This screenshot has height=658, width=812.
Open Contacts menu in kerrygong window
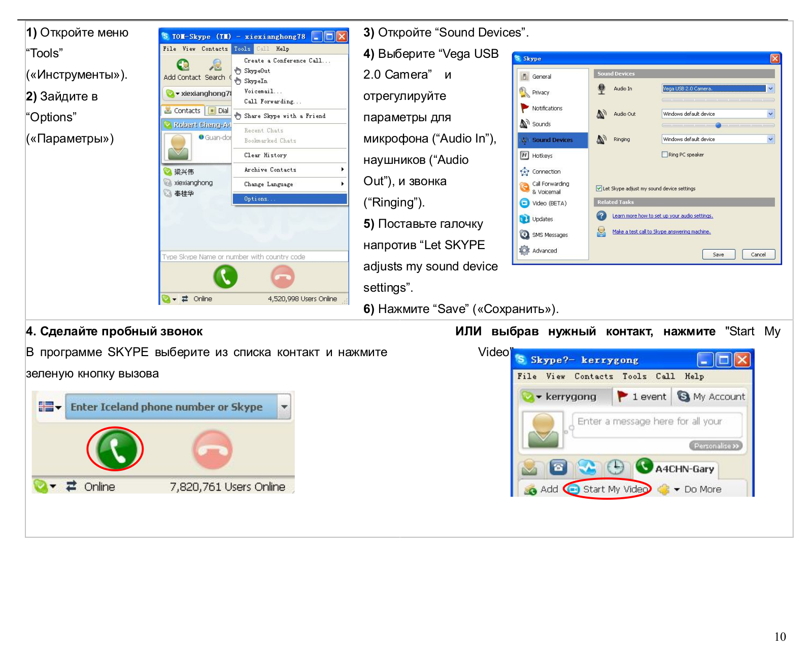[594, 376]
